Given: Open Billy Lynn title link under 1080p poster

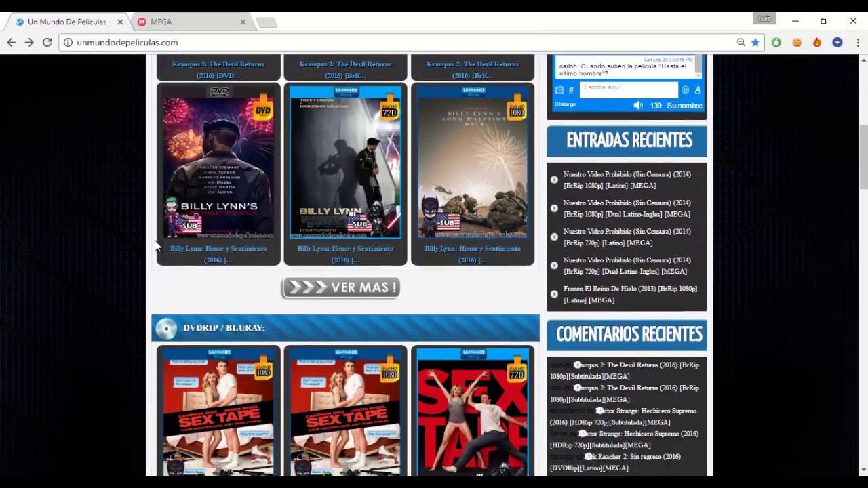Looking at the screenshot, I should click(473, 254).
